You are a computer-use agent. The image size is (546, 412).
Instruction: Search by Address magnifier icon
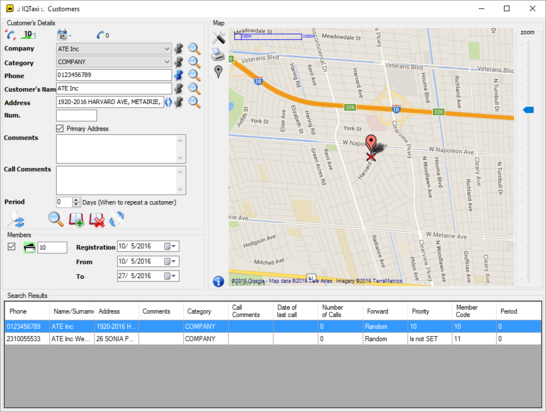194,102
